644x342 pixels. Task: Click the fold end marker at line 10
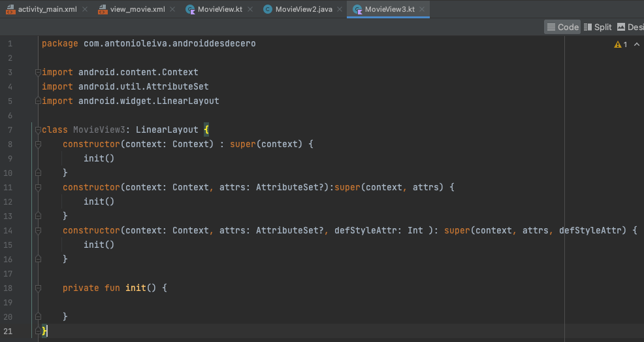38,173
